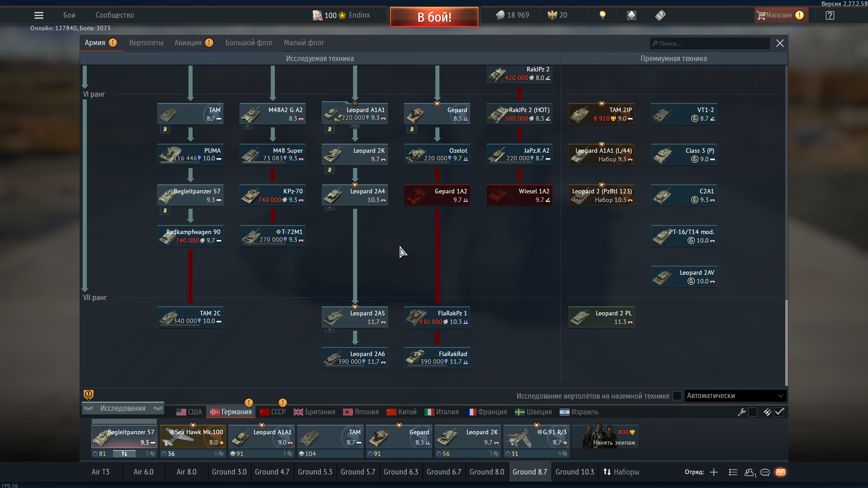
Task: Open the Сообщество menu
Action: point(115,15)
